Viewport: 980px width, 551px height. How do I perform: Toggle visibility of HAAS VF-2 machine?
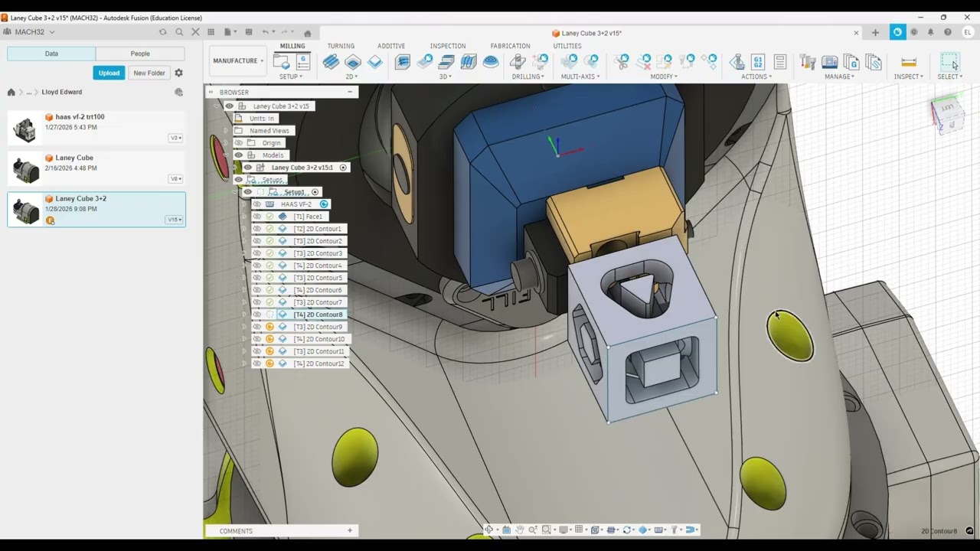tap(257, 204)
